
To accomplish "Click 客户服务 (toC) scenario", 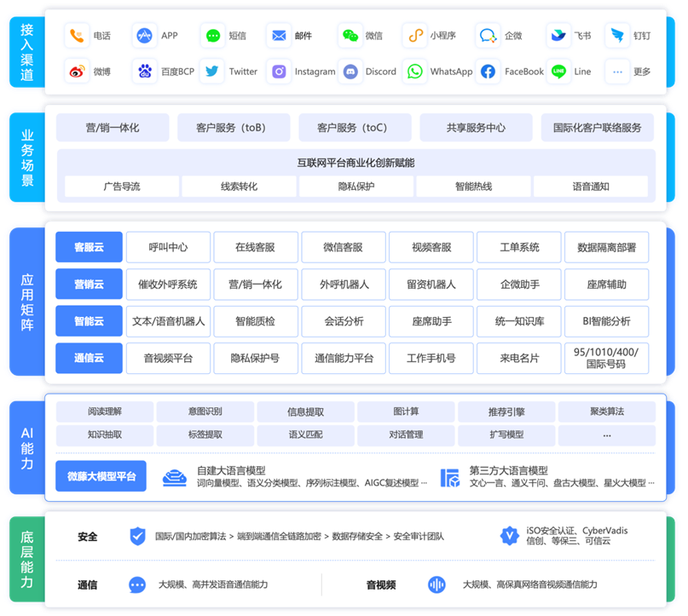I will click(355, 128).
